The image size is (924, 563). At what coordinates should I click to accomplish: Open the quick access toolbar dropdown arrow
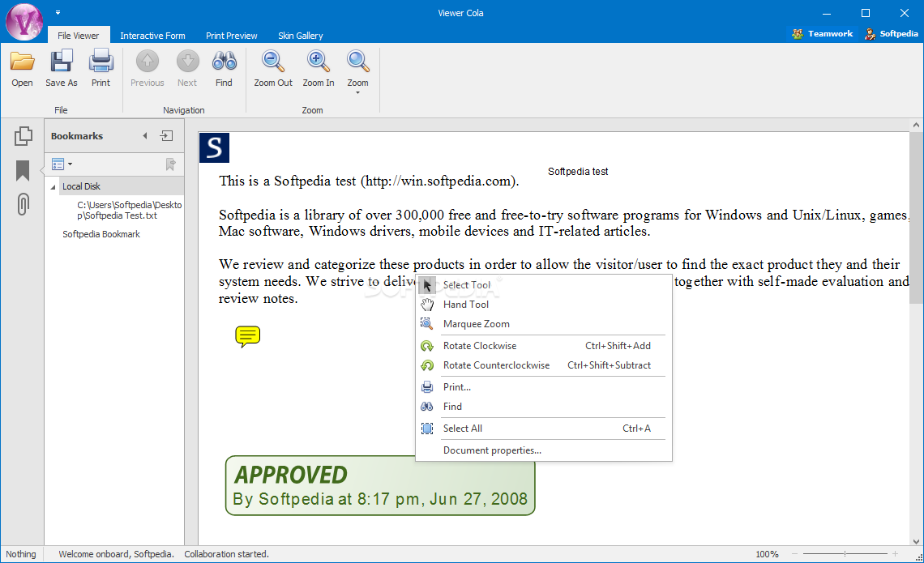click(x=58, y=12)
